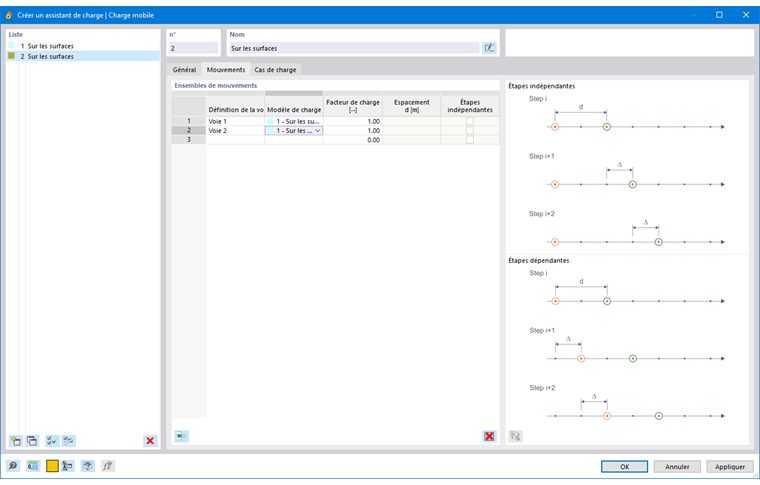The image size is (760, 485).
Task: Select list item 1 Sur les surfaces
Action: point(83,46)
